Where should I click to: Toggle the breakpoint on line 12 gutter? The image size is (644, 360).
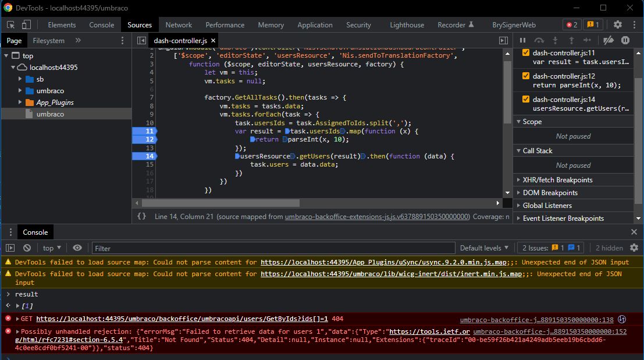[x=145, y=139]
